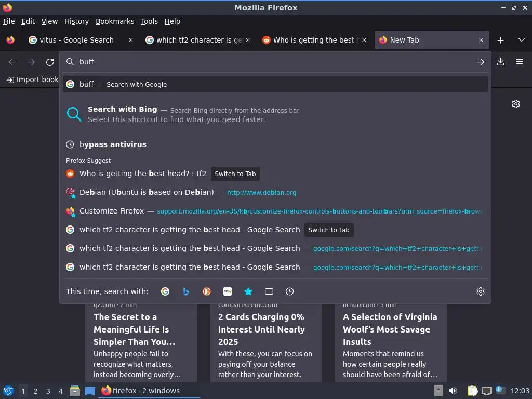Viewport: 532px width, 399px height.
Task: Click Import bookmarks toolbar button
Action: [x=33, y=79]
